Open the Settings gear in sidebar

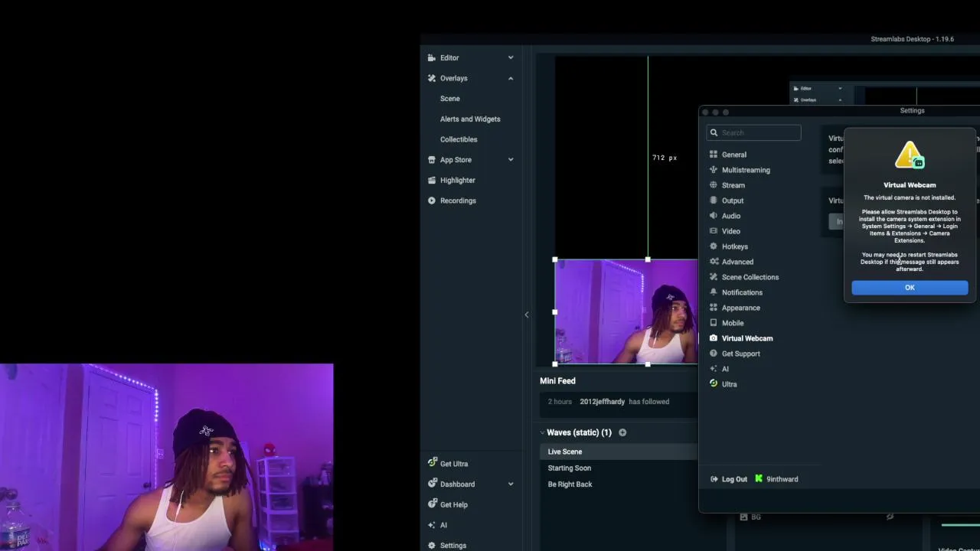pyautogui.click(x=432, y=546)
